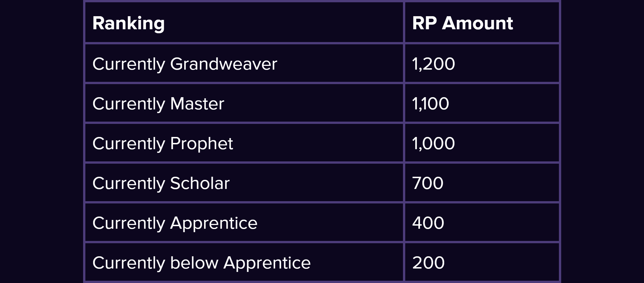
Task: Select the 700 RP value
Action: pyautogui.click(x=428, y=183)
